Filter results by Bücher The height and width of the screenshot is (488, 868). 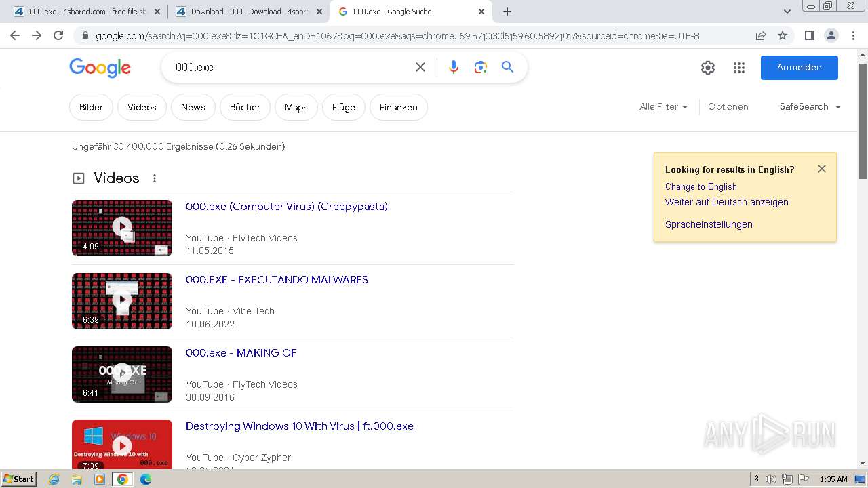click(245, 107)
